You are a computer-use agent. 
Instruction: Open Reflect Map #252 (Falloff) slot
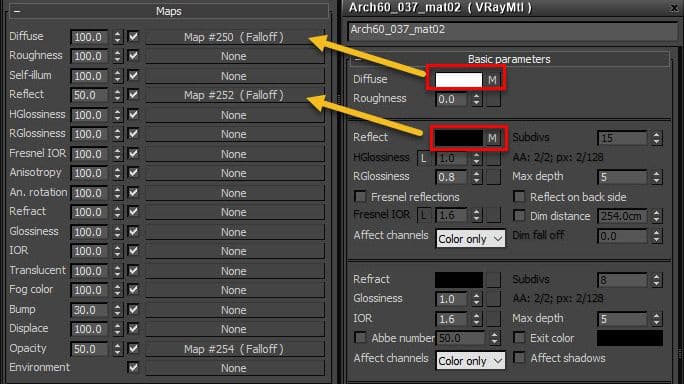point(235,95)
